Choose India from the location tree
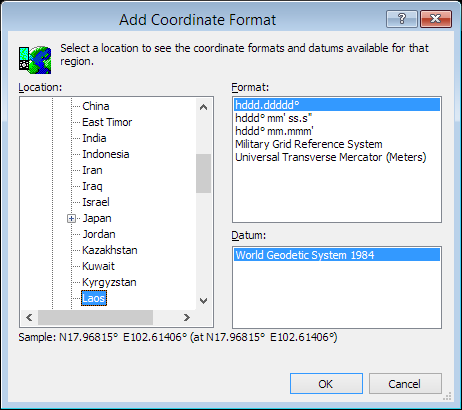The height and width of the screenshot is (410, 462). click(94, 138)
